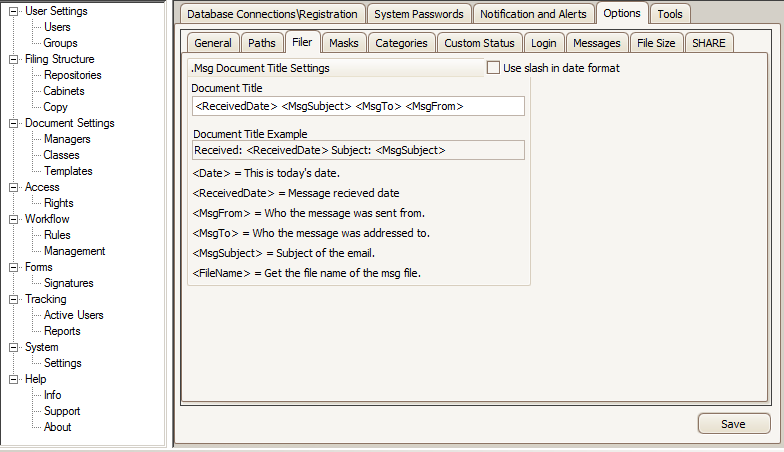The width and height of the screenshot is (784, 452).
Task: Collapse the Access tree node
Action: 14,187
